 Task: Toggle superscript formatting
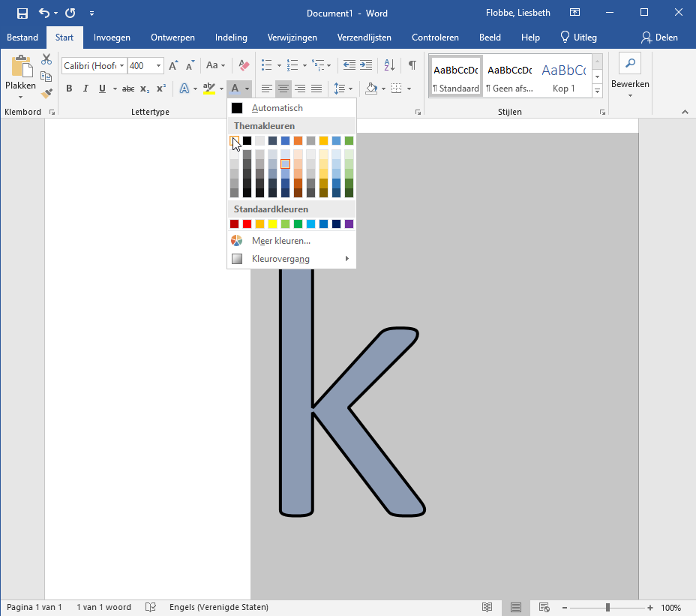[x=161, y=89]
